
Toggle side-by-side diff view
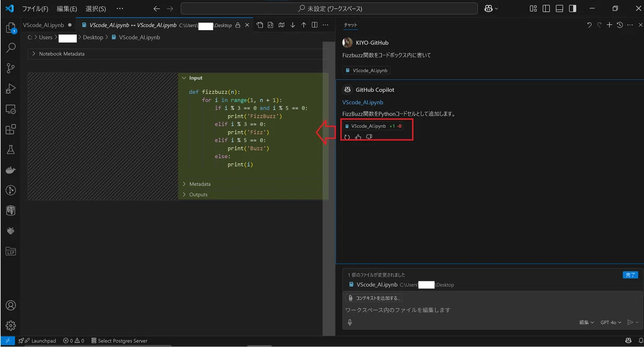[314, 25]
